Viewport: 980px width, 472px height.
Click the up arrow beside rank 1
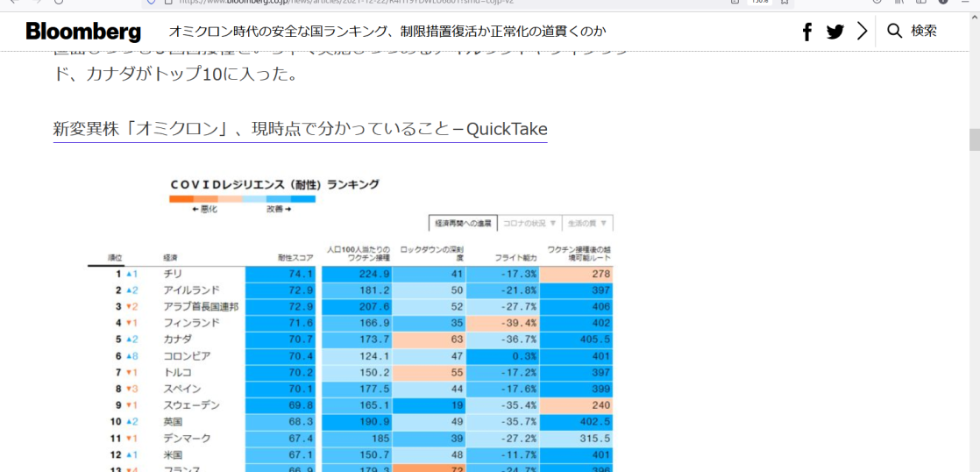(128, 274)
